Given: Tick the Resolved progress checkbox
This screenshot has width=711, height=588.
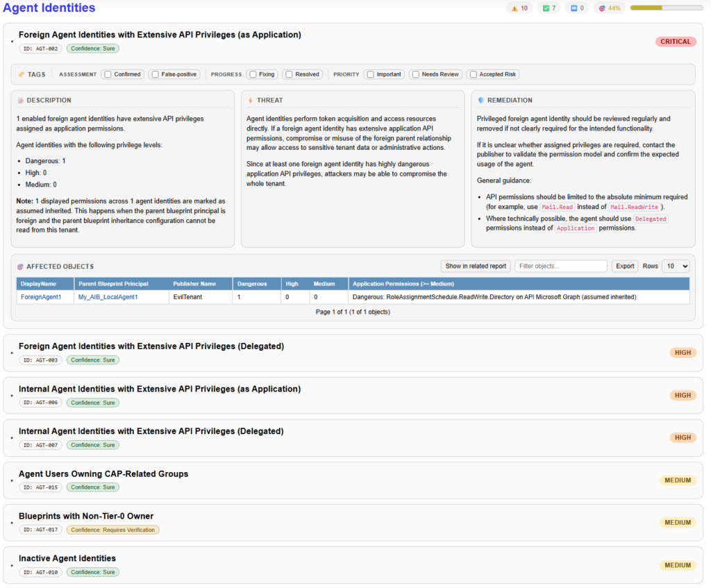Looking at the screenshot, I should tap(289, 74).
